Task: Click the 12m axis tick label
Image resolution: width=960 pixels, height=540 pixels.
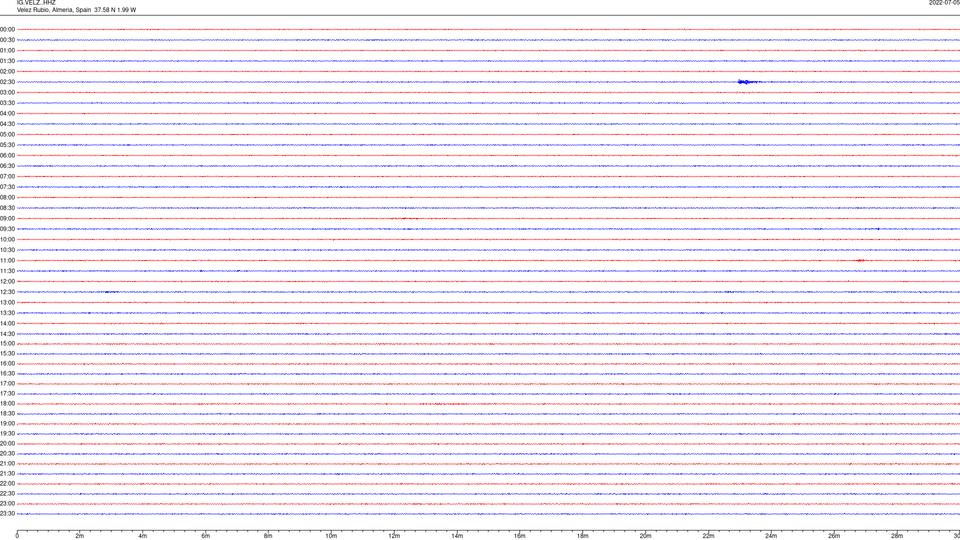Action: click(x=394, y=536)
